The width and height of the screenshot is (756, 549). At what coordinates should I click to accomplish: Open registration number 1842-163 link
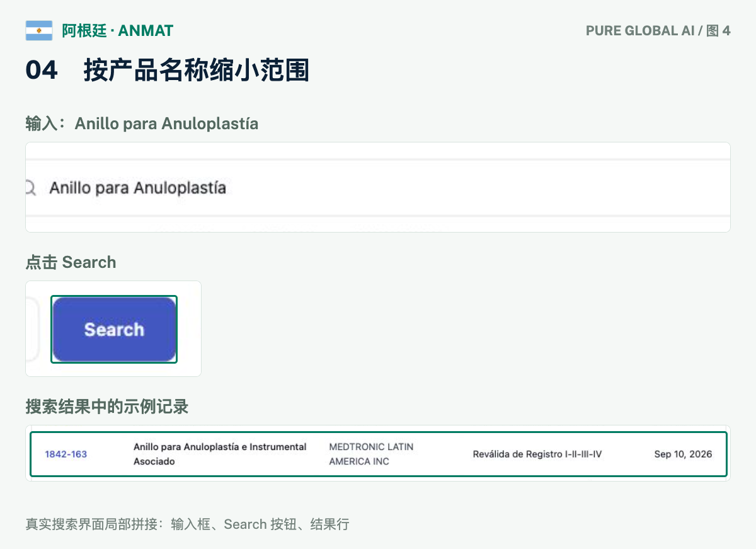(x=66, y=454)
